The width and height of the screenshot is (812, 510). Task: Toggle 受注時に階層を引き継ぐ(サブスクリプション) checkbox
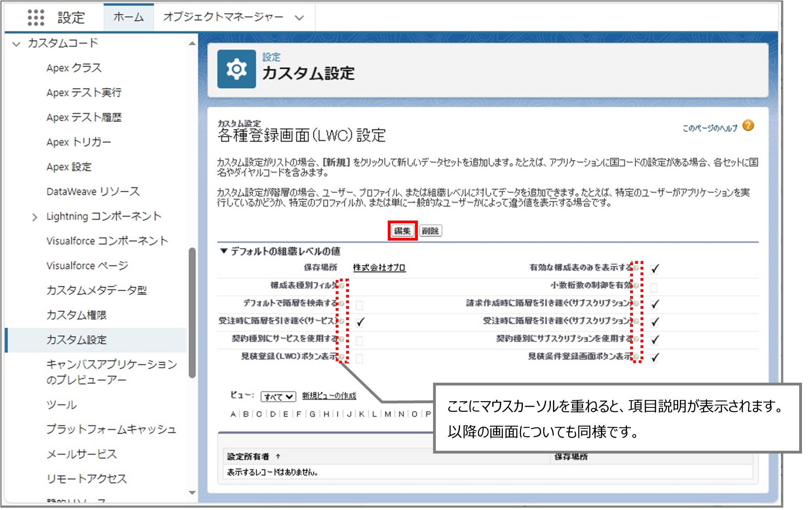655,322
